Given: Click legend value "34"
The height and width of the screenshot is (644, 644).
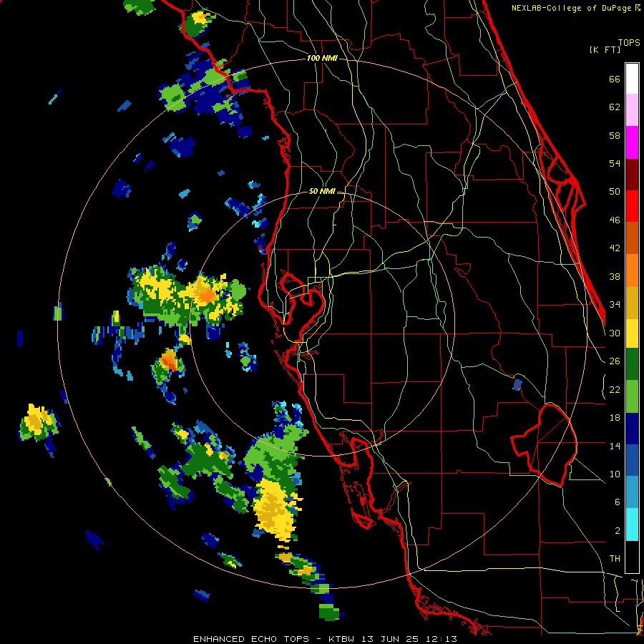Looking at the screenshot, I should coord(615,305).
